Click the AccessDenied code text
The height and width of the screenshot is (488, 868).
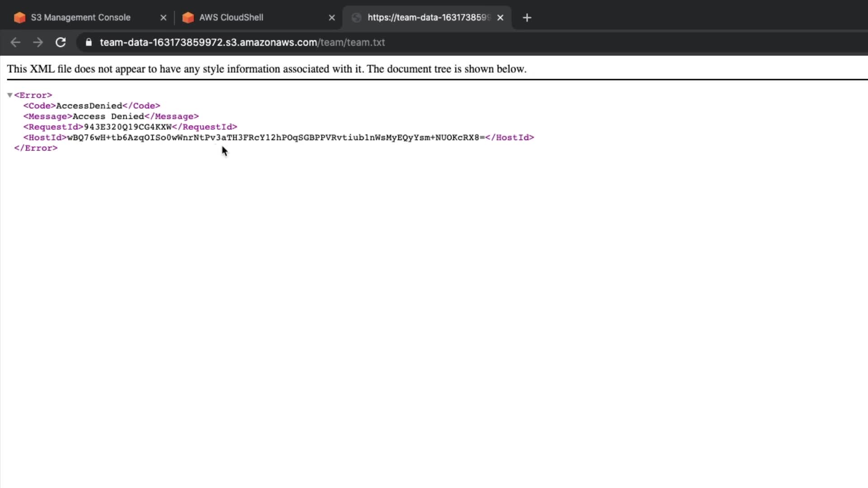point(89,106)
